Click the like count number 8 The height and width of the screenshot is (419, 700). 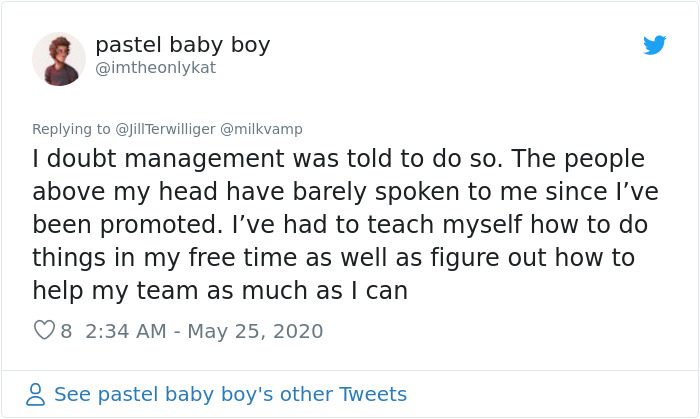pos(66,331)
